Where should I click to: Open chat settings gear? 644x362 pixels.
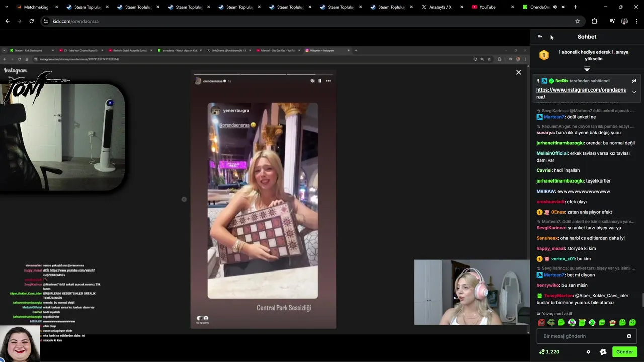pos(588,352)
